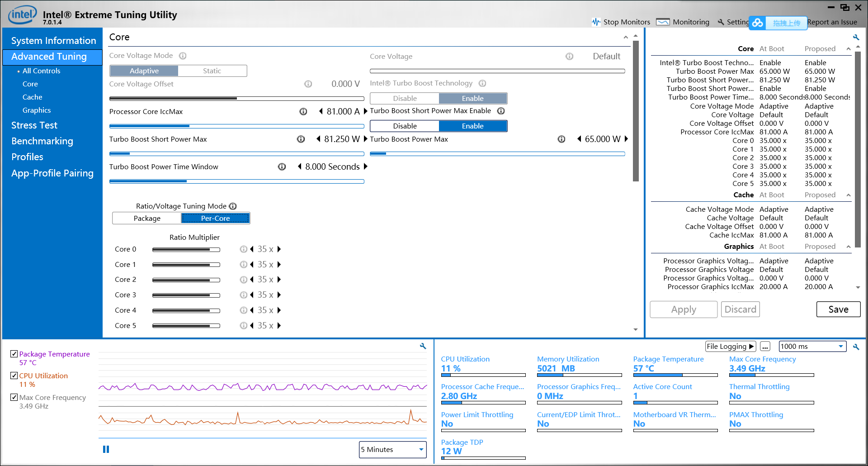Viewport: 868px width, 466px height.
Task: Click the blue cloud upload icon
Action: coord(758,23)
